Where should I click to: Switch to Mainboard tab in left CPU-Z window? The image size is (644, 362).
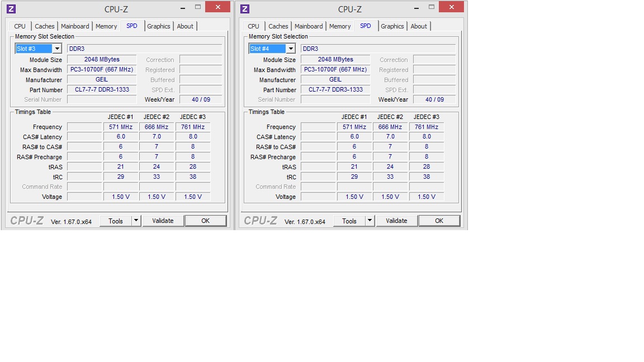click(75, 26)
